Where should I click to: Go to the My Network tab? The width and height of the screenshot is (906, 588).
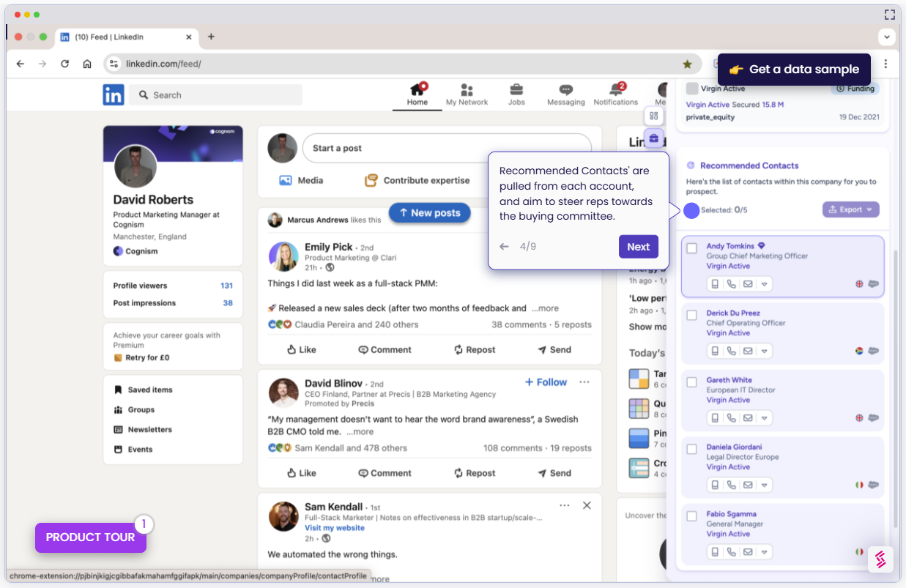[467, 94]
